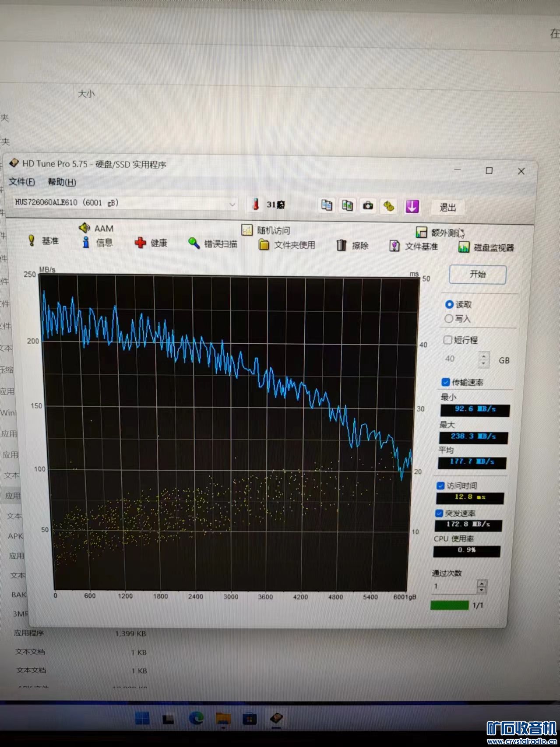Viewport: 560px width, 747px height.
Task: Click the copy screenshot to clipboard icon
Action: coord(347,205)
